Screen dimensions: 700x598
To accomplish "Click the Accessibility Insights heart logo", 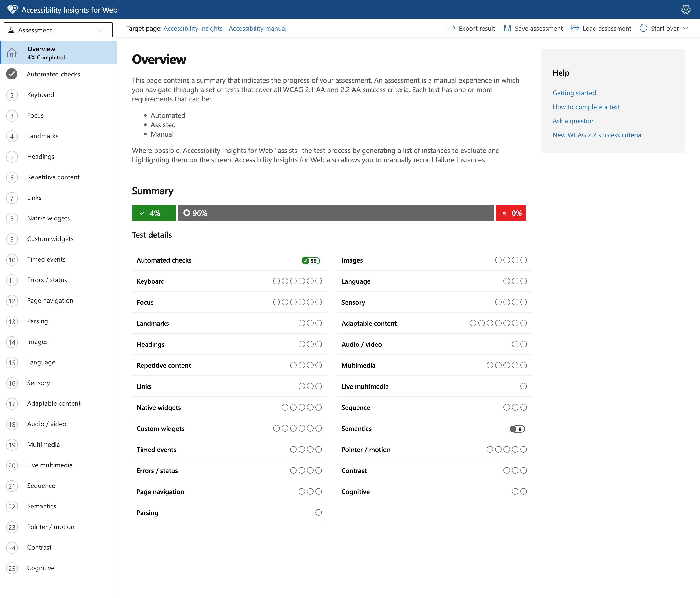I will [x=12, y=9].
